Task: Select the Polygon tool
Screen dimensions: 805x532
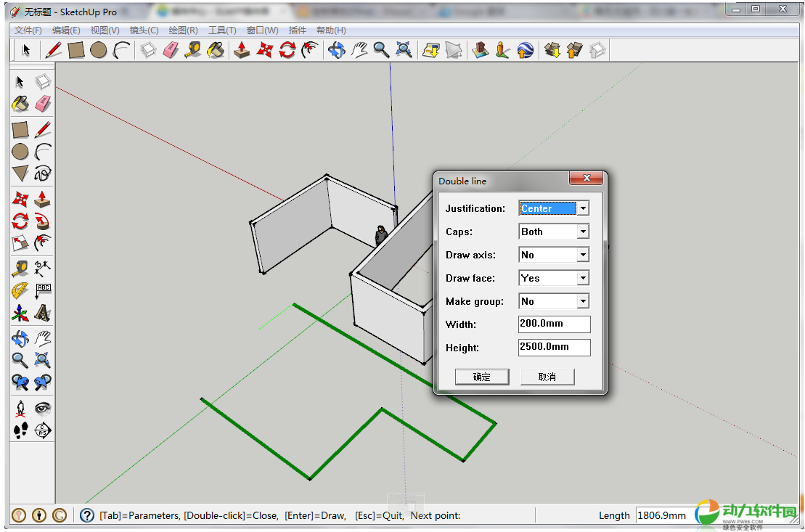Action: [20, 173]
